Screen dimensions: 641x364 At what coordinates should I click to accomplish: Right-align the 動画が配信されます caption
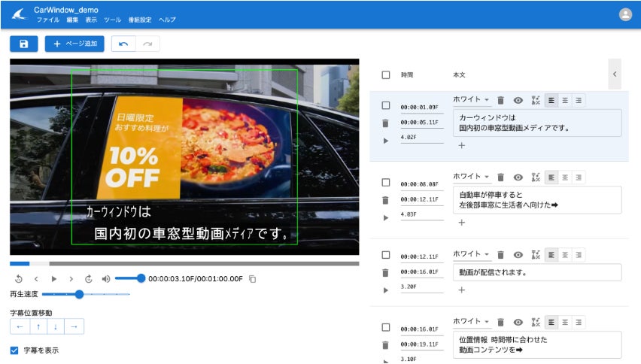[x=579, y=255]
